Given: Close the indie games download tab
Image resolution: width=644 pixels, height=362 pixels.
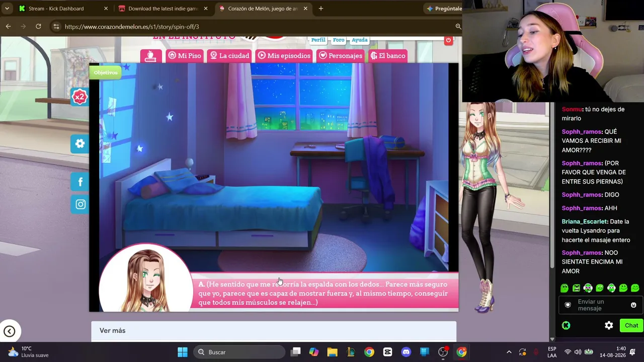Looking at the screenshot, I should [206, 9].
